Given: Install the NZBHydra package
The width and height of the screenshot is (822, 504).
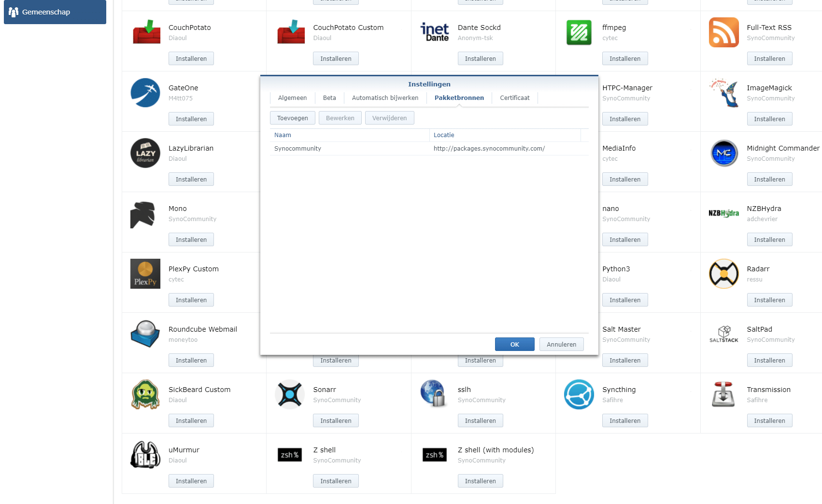Looking at the screenshot, I should coord(770,239).
